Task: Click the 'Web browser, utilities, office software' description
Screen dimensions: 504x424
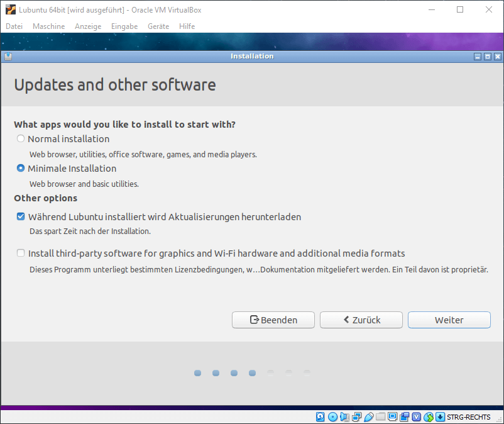Action: pos(143,154)
